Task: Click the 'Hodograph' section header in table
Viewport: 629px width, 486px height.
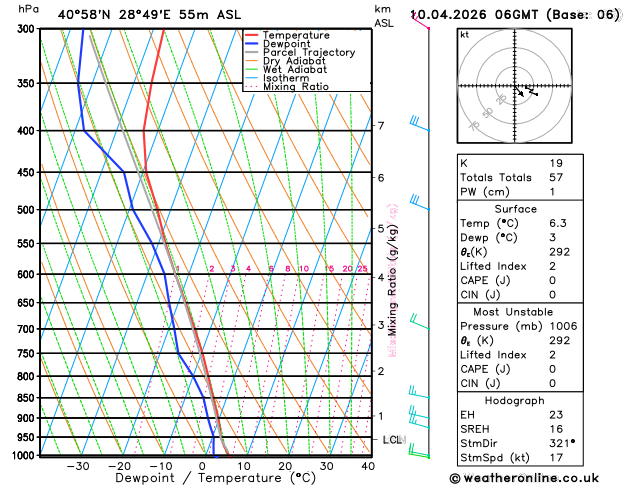Action: click(x=515, y=401)
